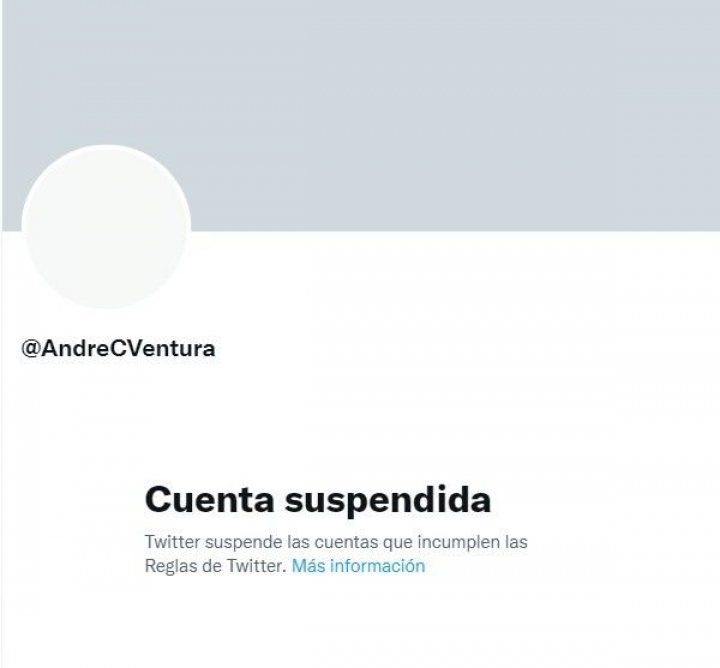
Task: Click the word 'Más' in the blue link
Action: (x=309, y=566)
